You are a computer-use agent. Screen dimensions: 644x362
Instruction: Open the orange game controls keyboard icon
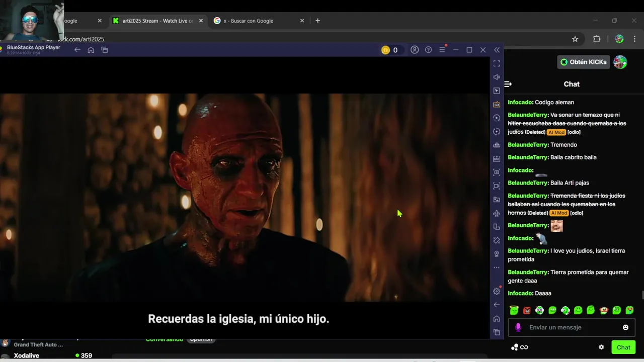(x=497, y=104)
